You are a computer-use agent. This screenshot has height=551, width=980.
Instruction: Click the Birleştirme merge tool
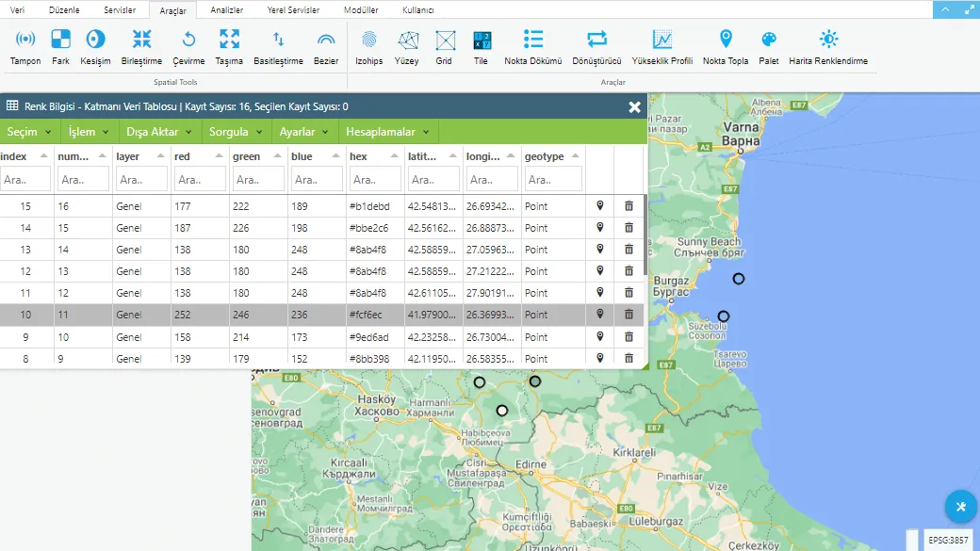pyautogui.click(x=141, y=47)
